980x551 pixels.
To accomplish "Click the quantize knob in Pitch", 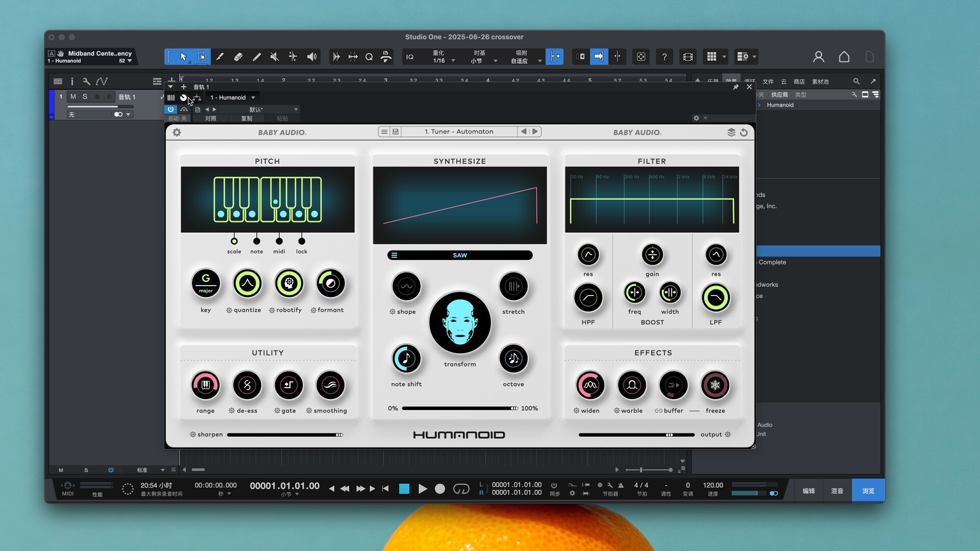I will coord(248,283).
